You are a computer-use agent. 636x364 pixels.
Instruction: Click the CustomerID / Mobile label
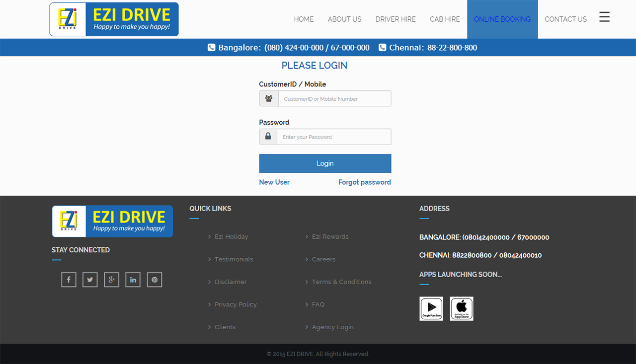pos(293,84)
